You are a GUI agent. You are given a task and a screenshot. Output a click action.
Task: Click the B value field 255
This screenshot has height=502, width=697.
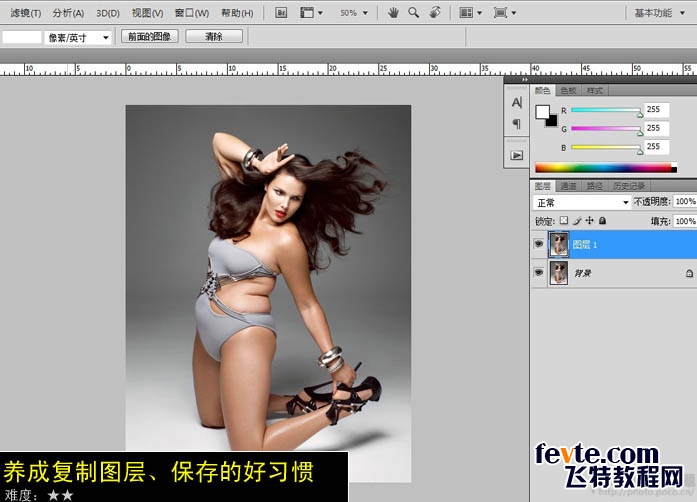(x=657, y=147)
